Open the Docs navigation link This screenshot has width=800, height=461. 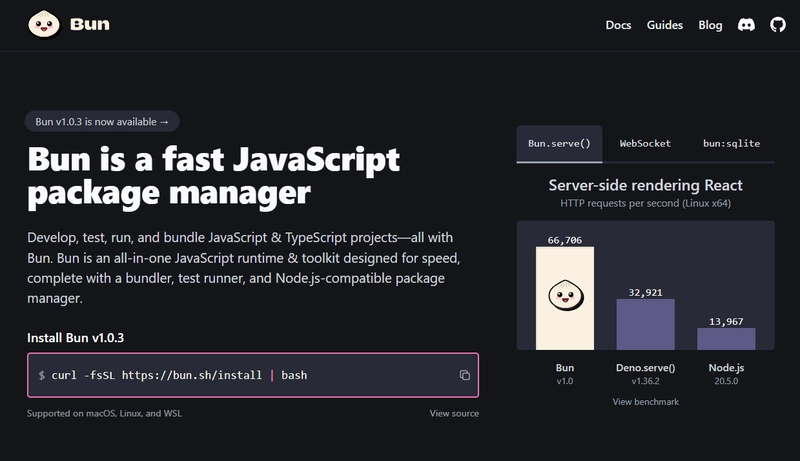pos(618,25)
